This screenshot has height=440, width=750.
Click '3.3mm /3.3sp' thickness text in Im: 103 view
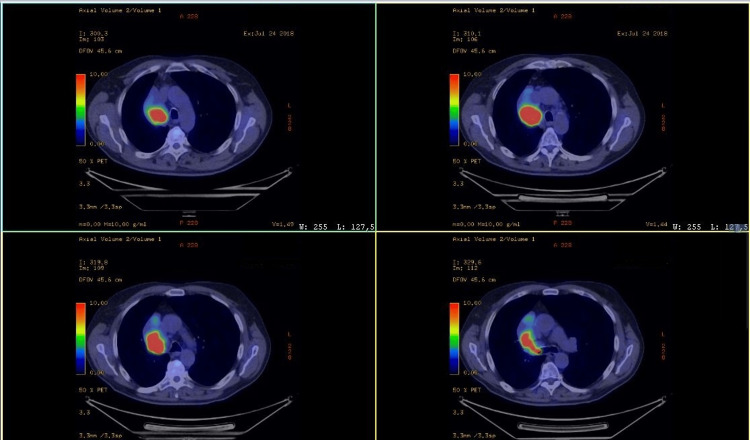click(100, 207)
